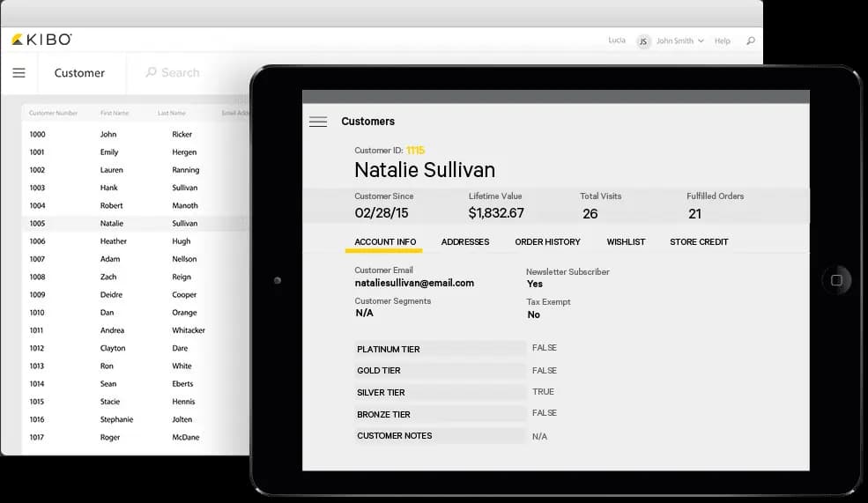Image resolution: width=868 pixels, height=503 pixels.
Task: Open hamburger menu in back Customer window
Action: click(19, 72)
